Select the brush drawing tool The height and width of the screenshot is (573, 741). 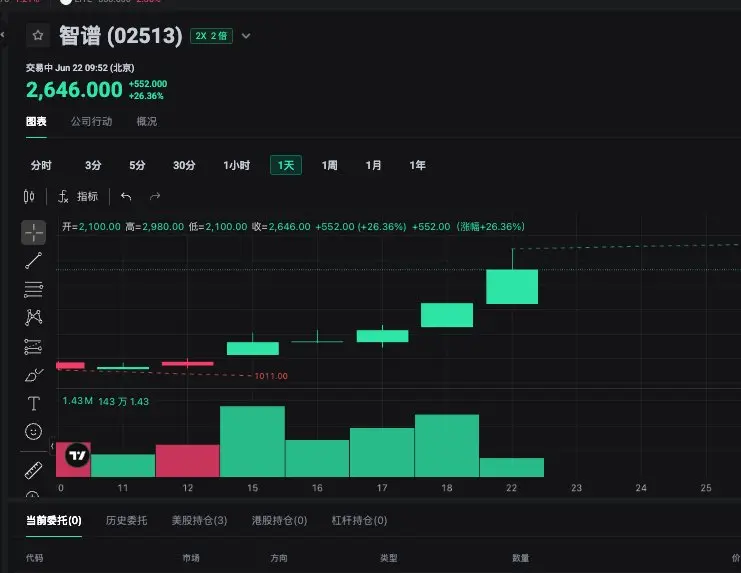click(34, 375)
